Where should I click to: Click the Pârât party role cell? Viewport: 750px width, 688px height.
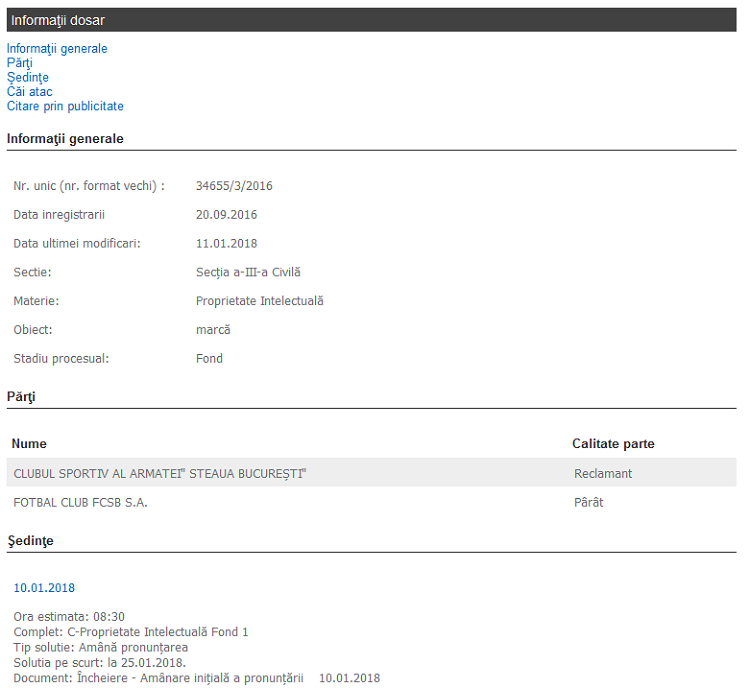(588, 502)
